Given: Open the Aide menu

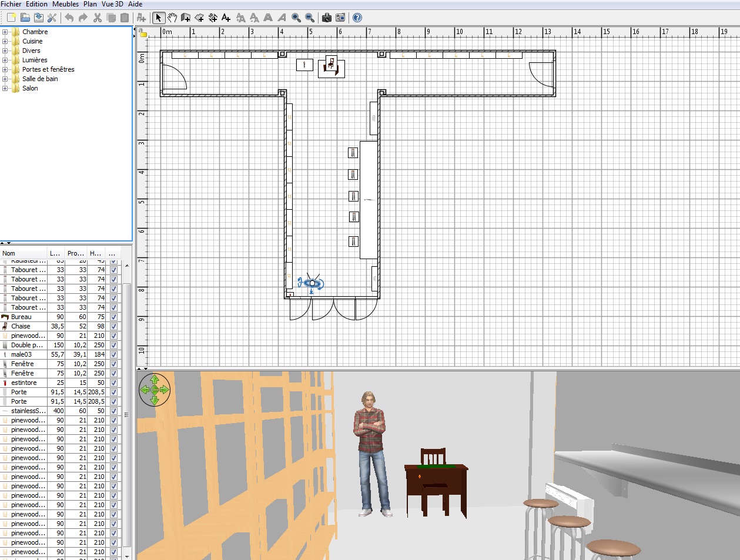Looking at the screenshot, I should coord(135,4).
